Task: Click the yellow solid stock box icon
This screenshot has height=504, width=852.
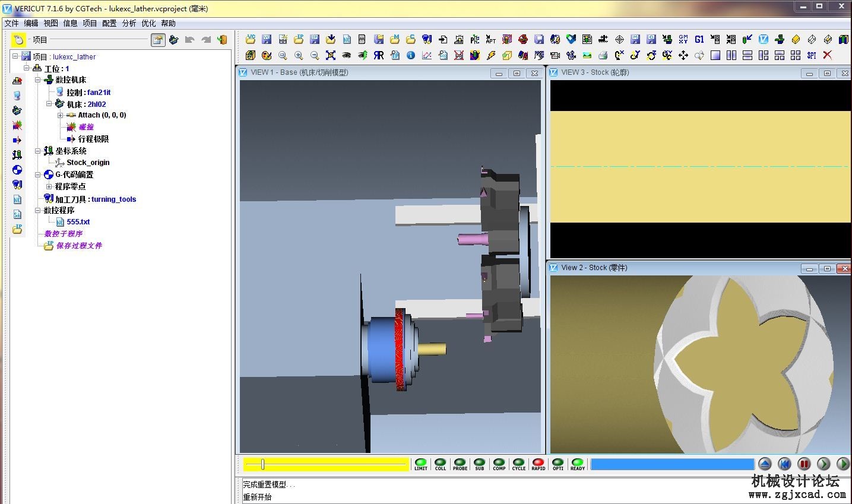Action: tap(796, 39)
